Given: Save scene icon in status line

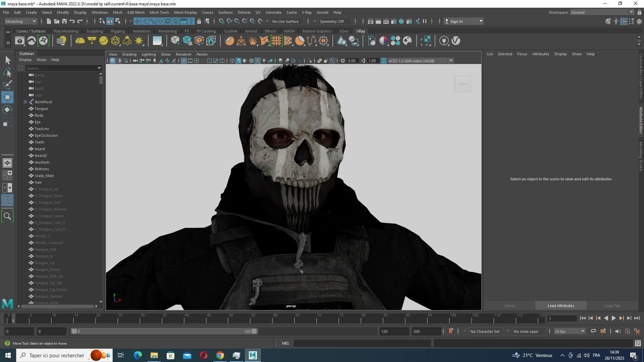Looking at the screenshot, I should pyautogui.click(x=64, y=21).
